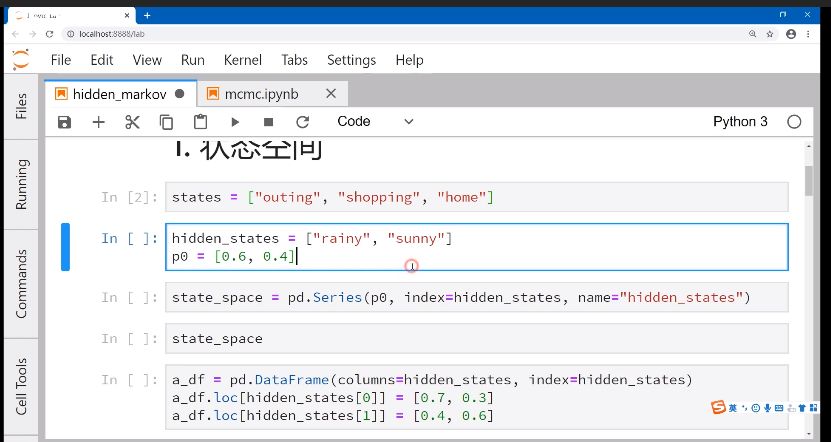Switch to the mcmc.ipynb tab
This screenshot has height=442, width=831.
(261, 94)
